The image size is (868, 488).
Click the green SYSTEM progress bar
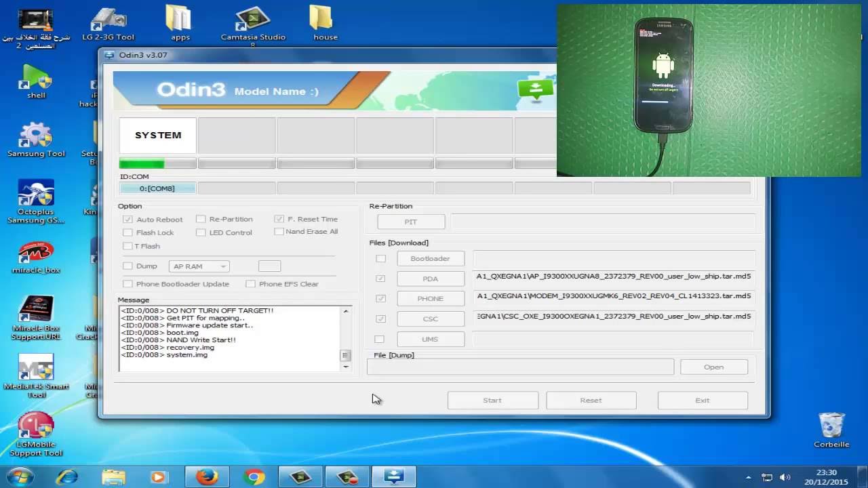point(157,163)
